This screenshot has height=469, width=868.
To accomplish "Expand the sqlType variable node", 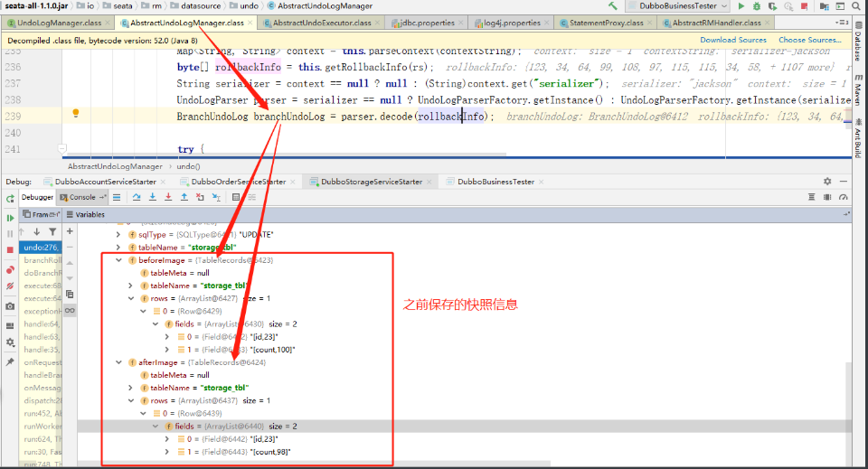I will 118,235.
